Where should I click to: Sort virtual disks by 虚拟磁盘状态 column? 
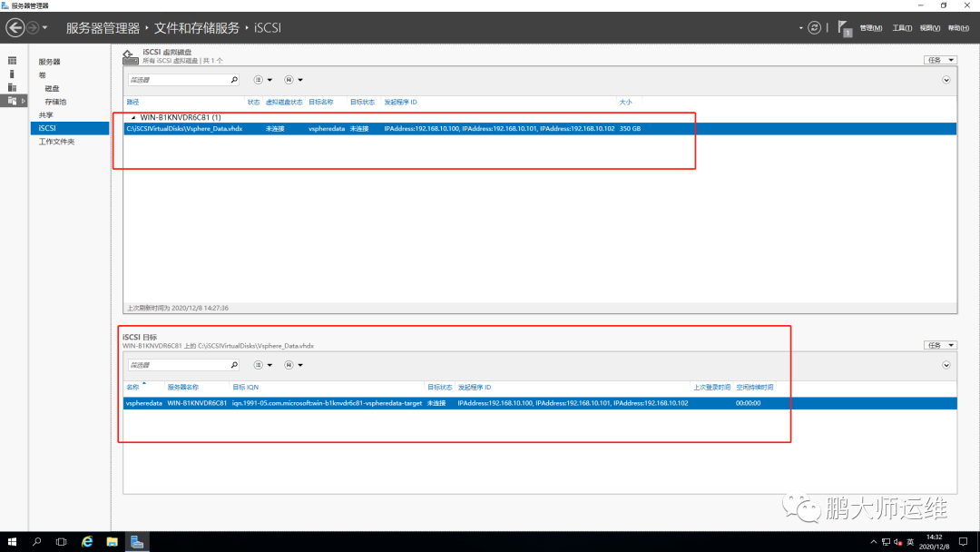point(284,102)
